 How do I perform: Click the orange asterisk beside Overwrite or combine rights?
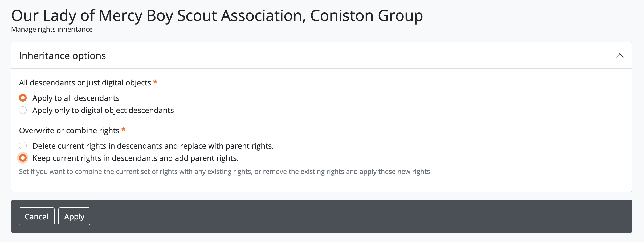[123, 130]
